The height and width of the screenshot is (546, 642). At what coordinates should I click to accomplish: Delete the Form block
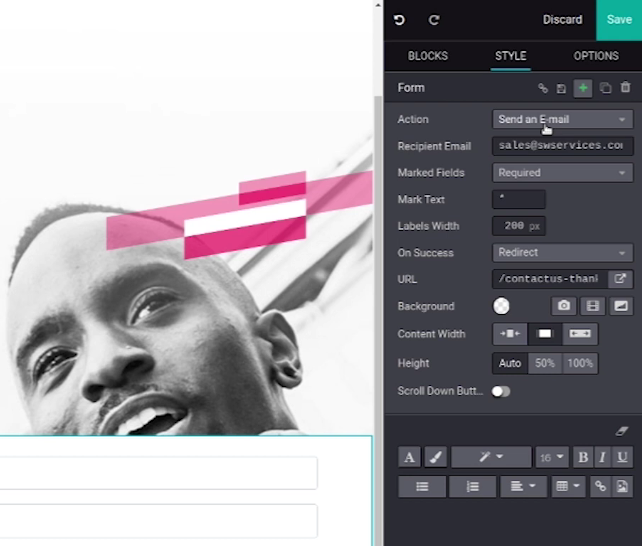pyautogui.click(x=626, y=87)
